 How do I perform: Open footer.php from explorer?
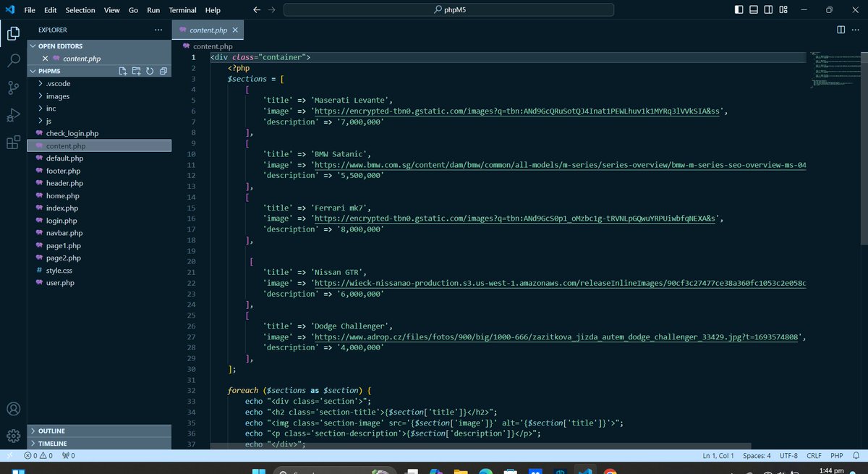99,171
